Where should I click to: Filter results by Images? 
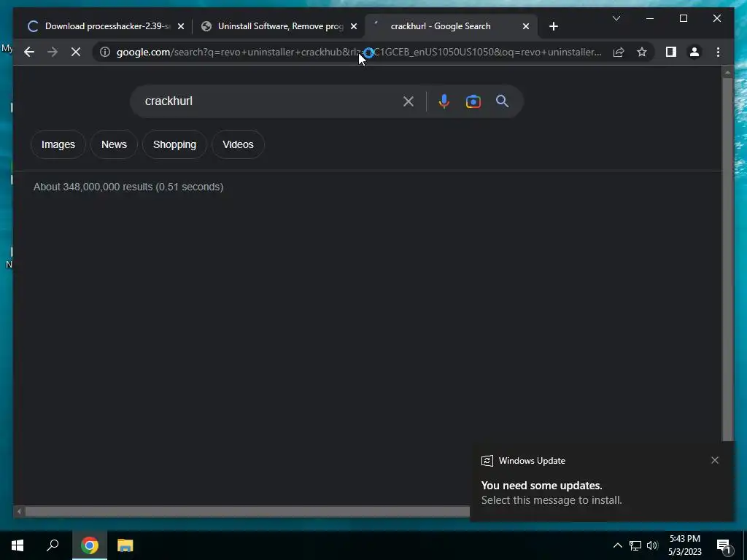(58, 144)
